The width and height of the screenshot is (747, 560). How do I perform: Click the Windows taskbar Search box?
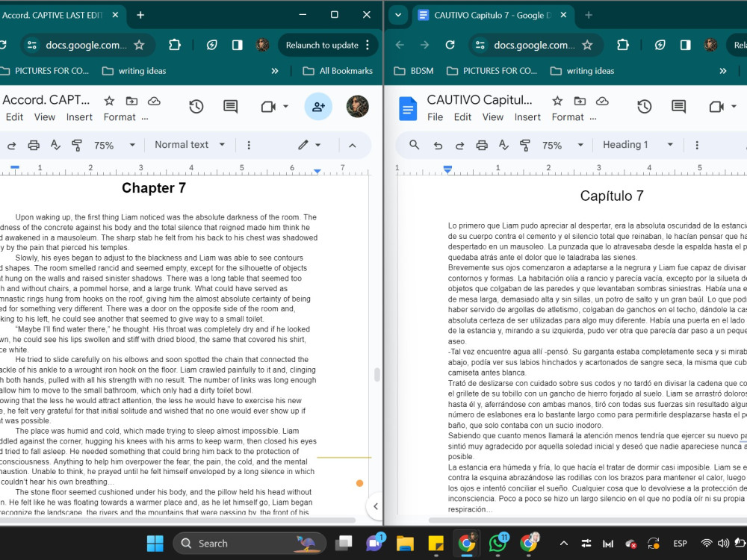click(x=249, y=544)
